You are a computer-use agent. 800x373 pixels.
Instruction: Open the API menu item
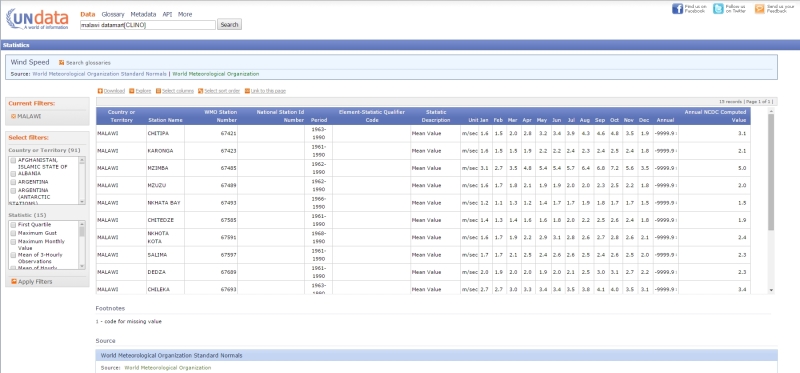[x=167, y=14]
